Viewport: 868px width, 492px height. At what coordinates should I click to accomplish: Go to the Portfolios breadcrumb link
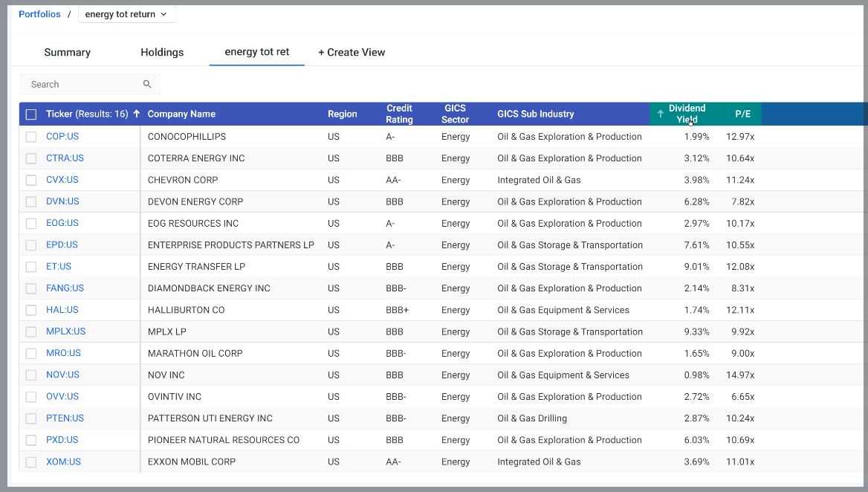pyautogui.click(x=39, y=14)
